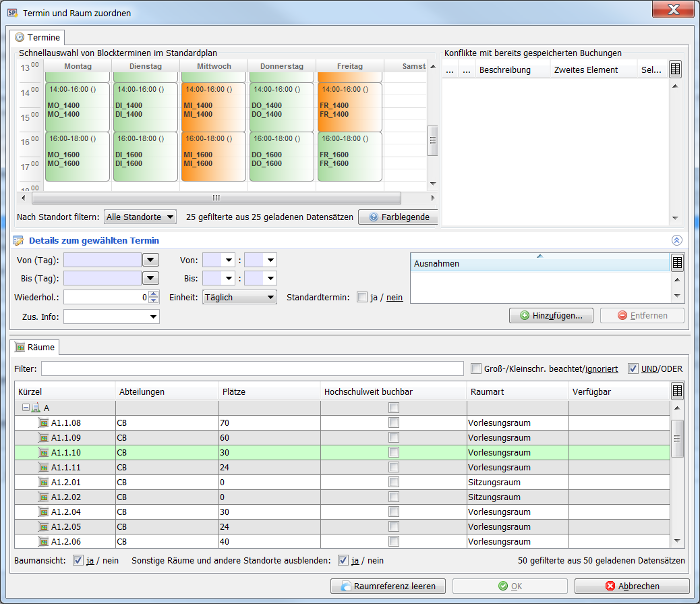
Task: Select the DO_1400 Thursday block
Action: (281, 107)
